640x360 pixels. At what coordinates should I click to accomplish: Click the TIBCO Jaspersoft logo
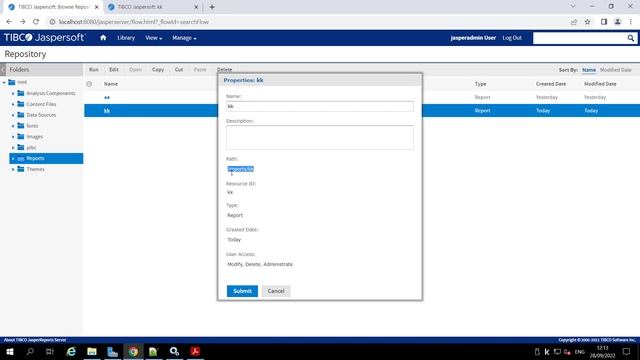(44, 38)
